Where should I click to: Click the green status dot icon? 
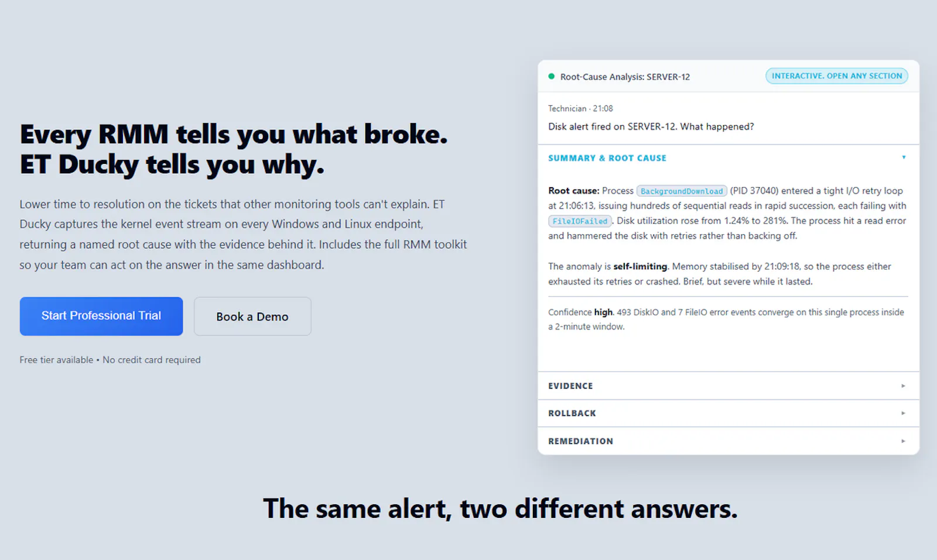[551, 76]
